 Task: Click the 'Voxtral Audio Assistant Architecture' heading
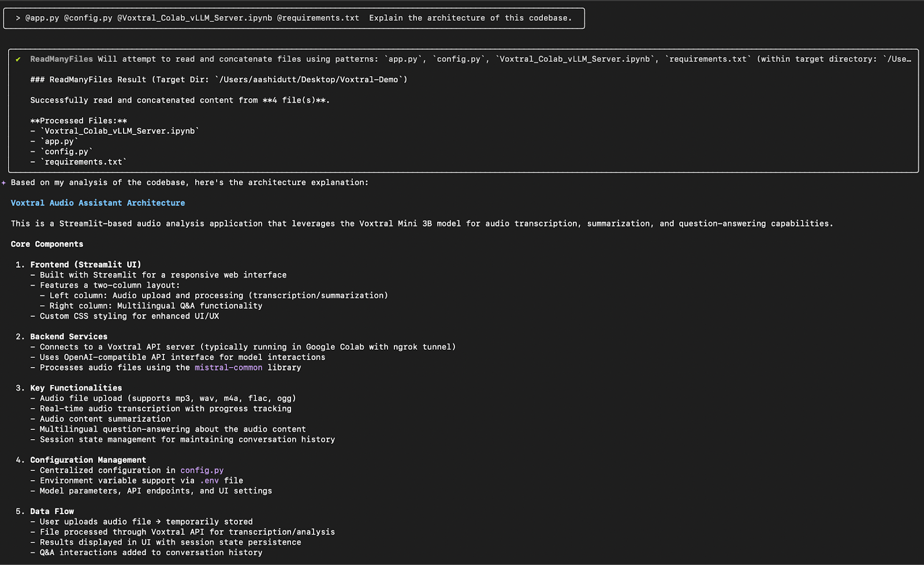98,203
